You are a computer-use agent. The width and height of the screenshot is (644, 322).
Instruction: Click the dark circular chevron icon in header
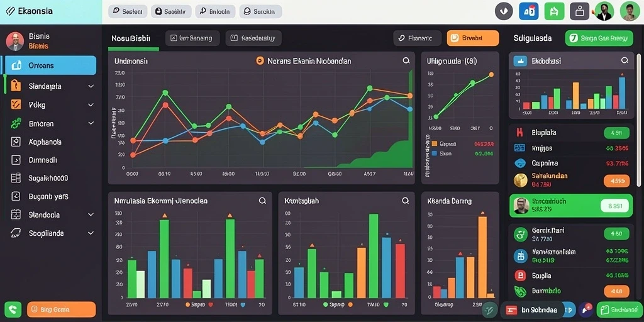[504, 11]
